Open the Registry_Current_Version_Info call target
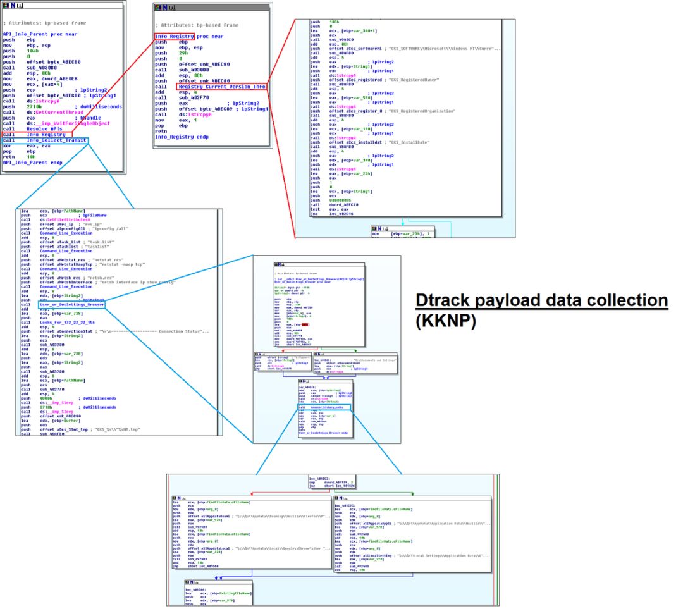 pos(221,87)
